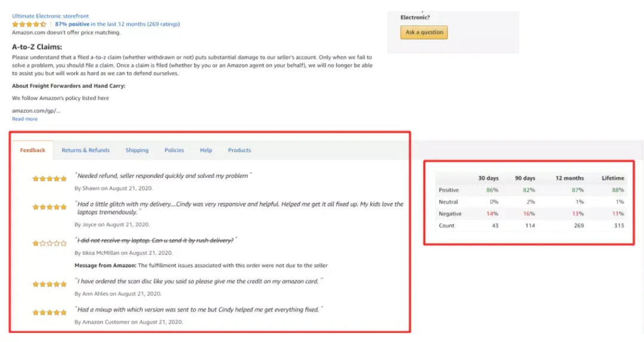The height and width of the screenshot is (342, 644).
Task: Click the 12 months column header
Action: [x=569, y=178]
